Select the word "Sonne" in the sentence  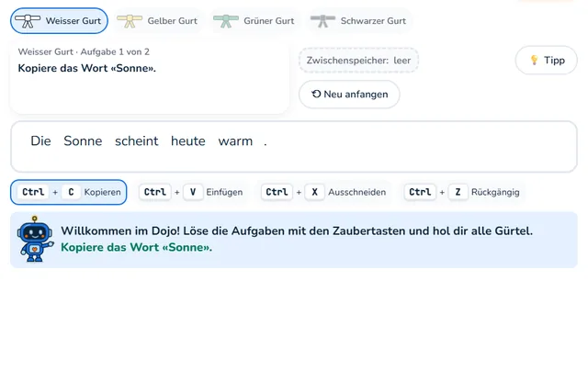pyautogui.click(x=83, y=140)
